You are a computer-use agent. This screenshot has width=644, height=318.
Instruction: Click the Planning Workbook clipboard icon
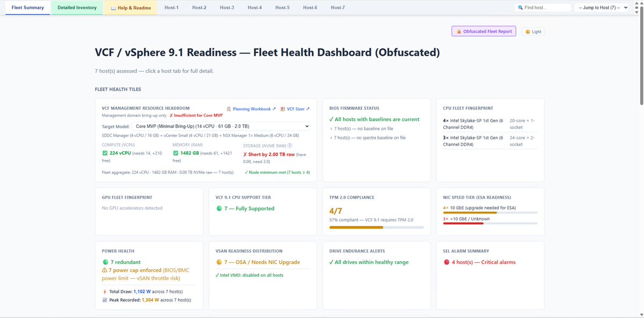(x=229, y=109)
